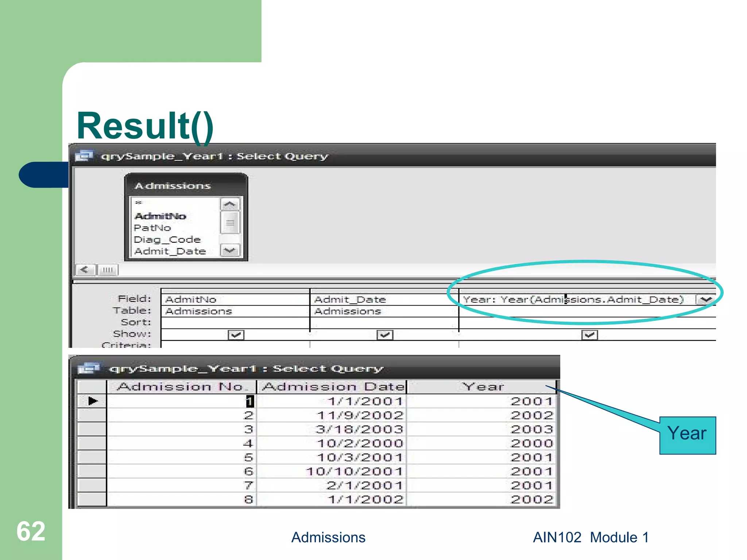The height and width of the screenshot is (560, 747).
Task: Click the scroll up arrow in the Admissions field list
Action: click(230, 204)
